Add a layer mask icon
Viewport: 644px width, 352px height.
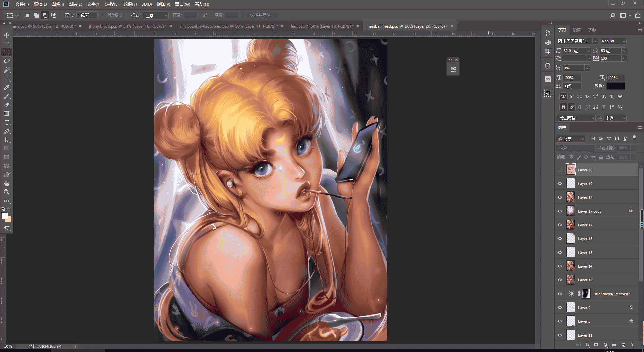click(596, 345)
